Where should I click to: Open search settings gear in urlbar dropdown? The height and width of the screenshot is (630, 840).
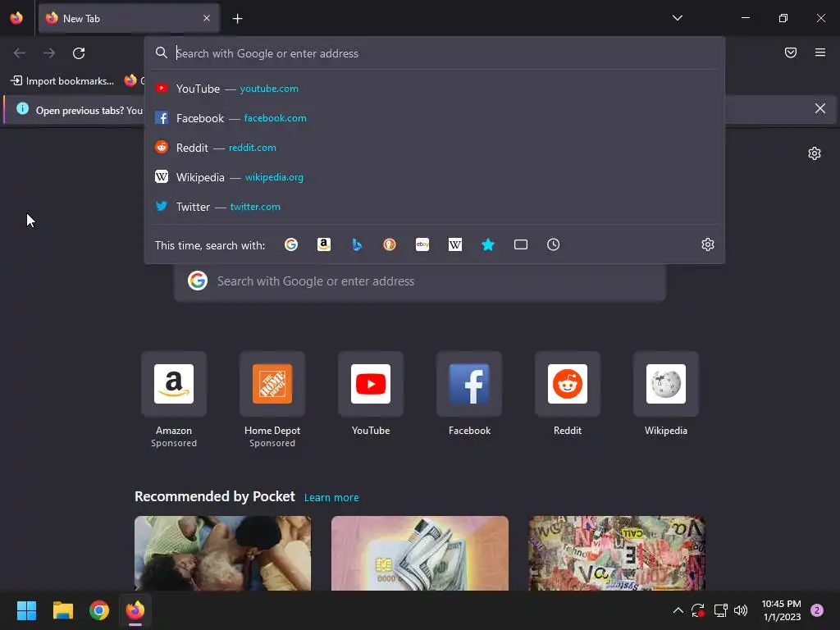pos(708,244)
